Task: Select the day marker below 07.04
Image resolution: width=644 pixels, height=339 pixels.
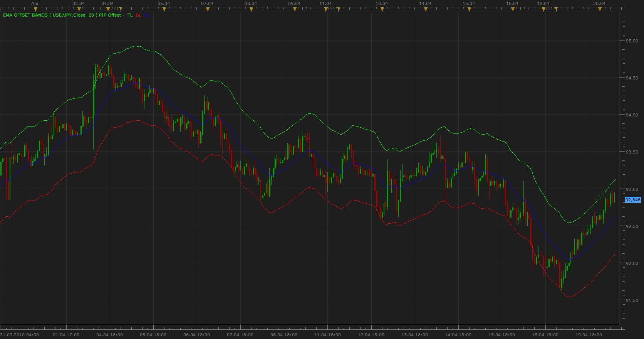Action: pyautogui.click(x=208, y=9)
